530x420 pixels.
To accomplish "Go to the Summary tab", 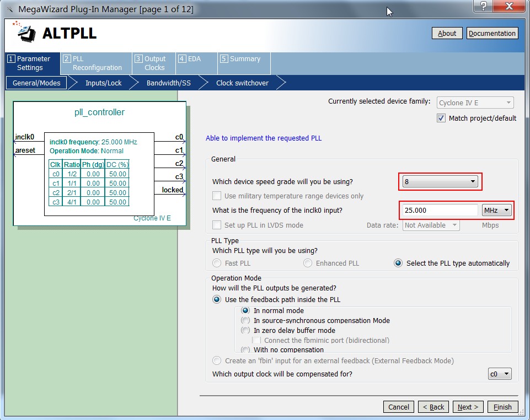I will tap(244, 59).
